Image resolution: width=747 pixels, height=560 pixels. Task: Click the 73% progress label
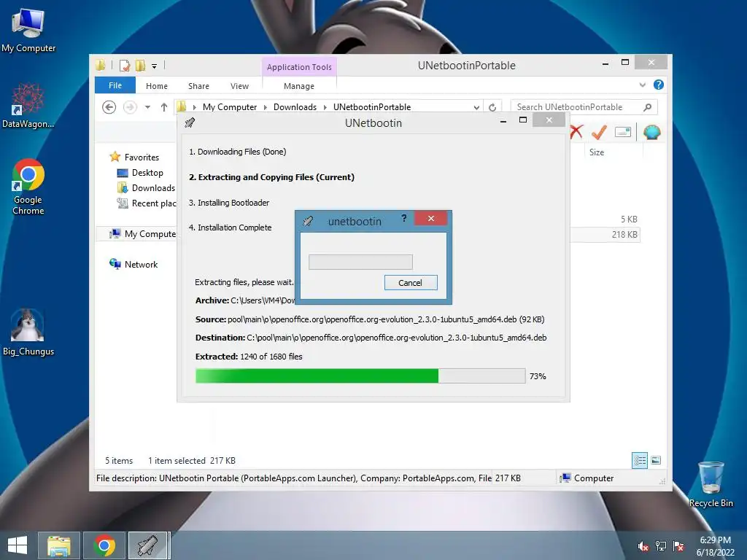click(538, 376)
